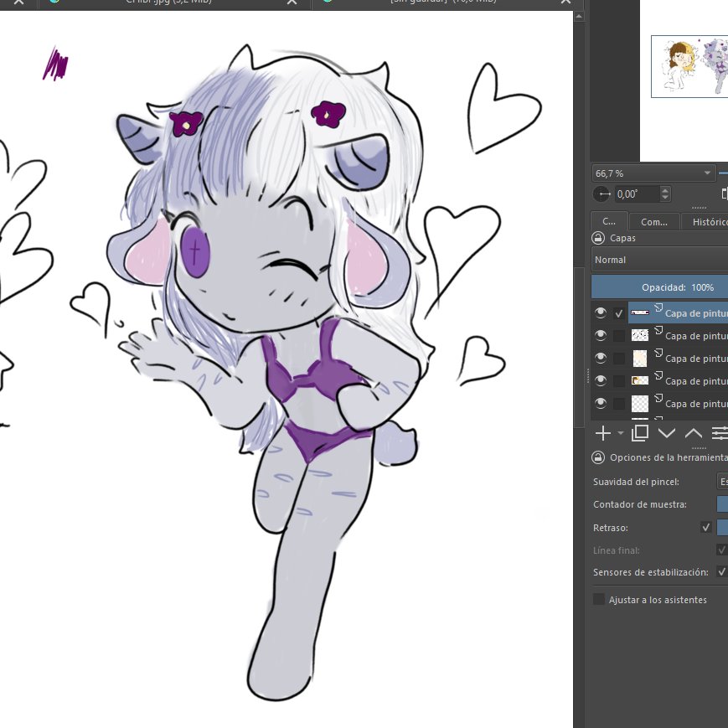Click the 'Suavidad del pincel:' label
The height and width of the screenshot is (728, 728).
click(636, 482)
